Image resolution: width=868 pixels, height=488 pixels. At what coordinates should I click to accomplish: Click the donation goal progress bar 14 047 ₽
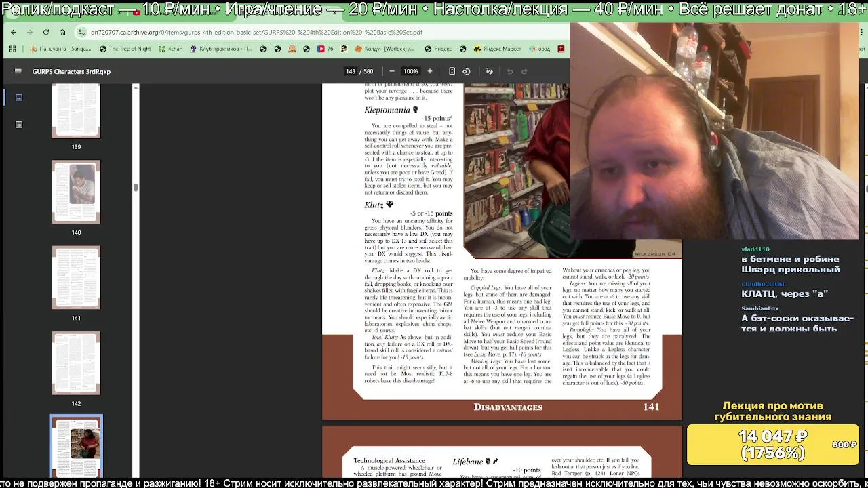pos(773,445)
